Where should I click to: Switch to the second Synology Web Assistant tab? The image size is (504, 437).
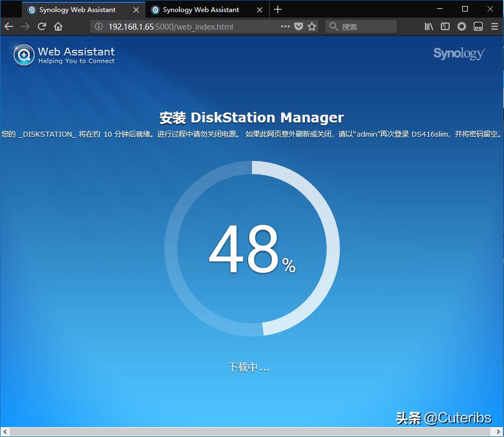coord(200,10)
